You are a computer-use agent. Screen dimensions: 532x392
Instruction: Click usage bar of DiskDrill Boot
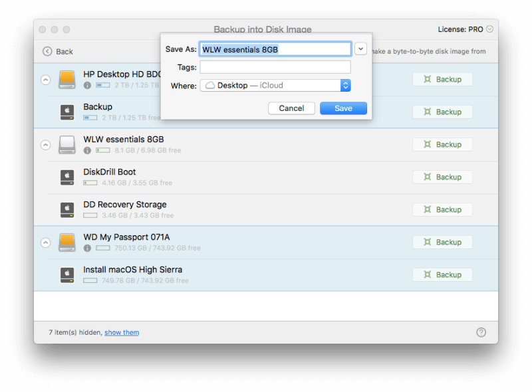click(x=90, y=183)
